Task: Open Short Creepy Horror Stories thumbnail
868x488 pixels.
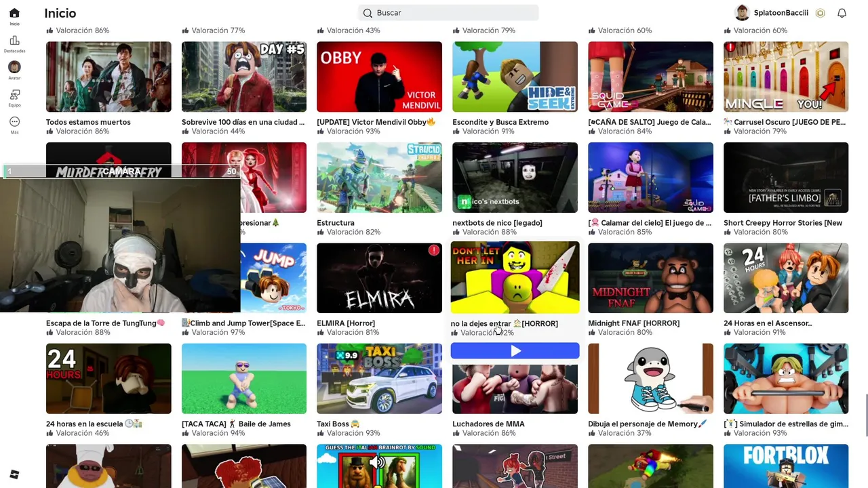Action: click(786, 178)
